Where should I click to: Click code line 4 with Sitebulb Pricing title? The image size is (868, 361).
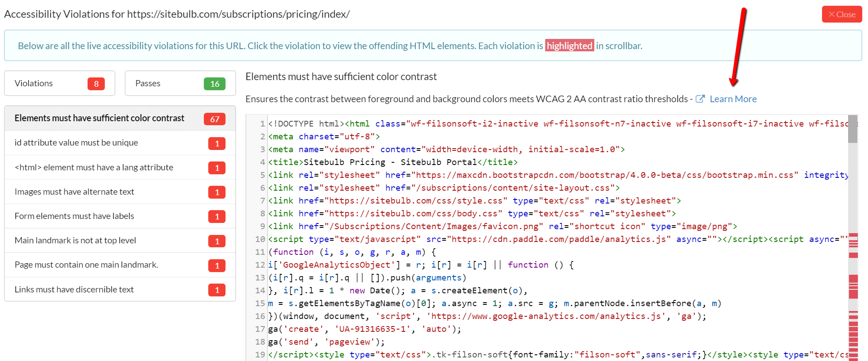[393, 162]
